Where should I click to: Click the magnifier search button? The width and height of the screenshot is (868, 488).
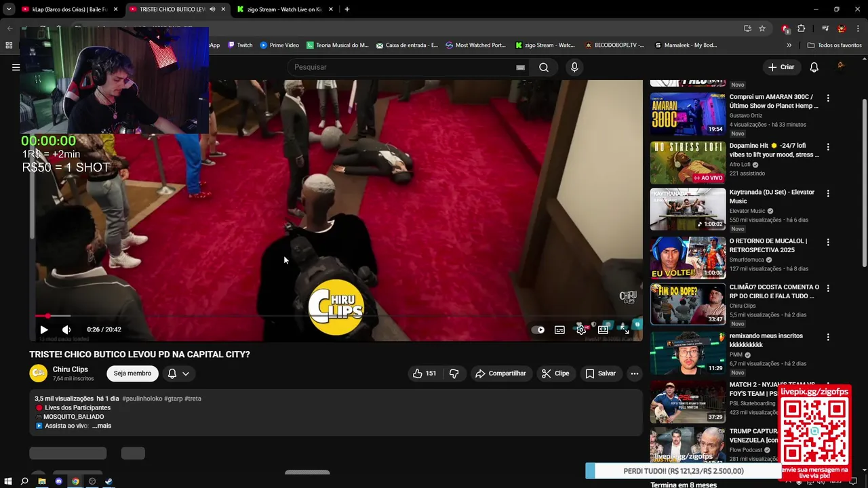pyautogui.click(x=544, y=67)
